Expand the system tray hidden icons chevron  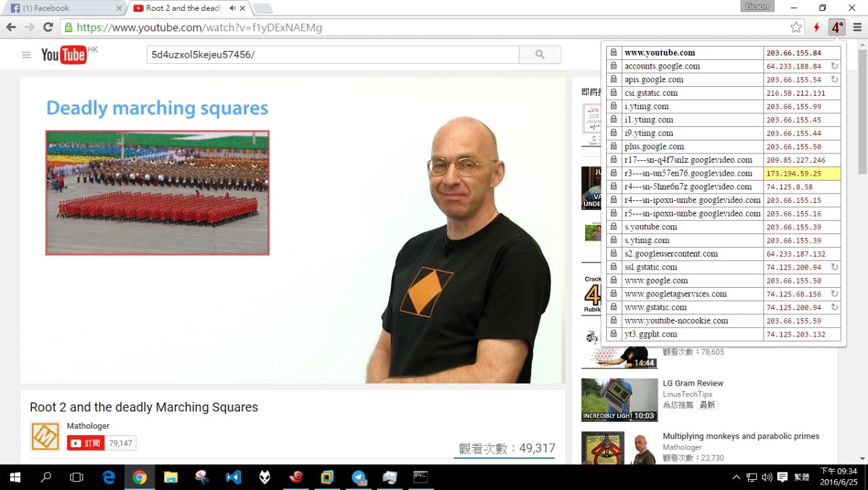(x=736, y=477)
